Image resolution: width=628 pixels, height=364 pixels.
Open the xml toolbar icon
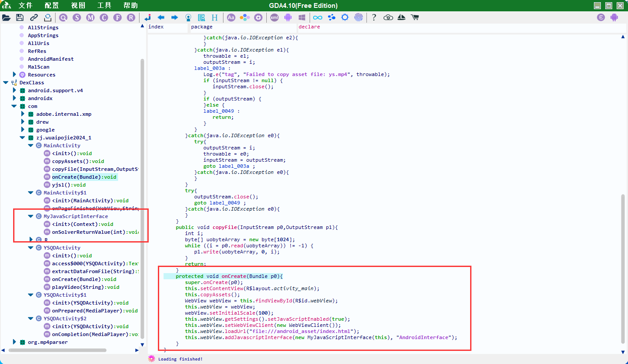tap(274, 17)
